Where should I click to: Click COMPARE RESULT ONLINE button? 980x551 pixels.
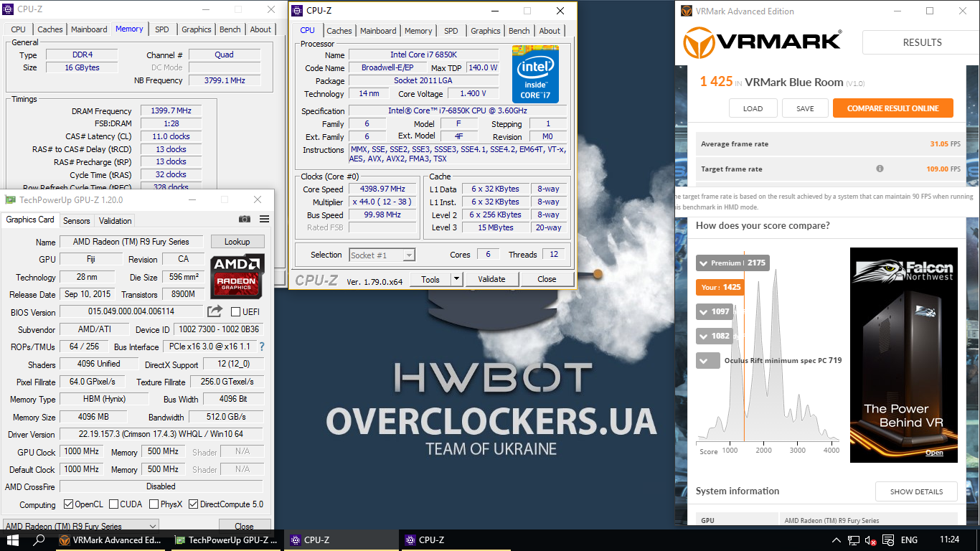coord(892,108)
